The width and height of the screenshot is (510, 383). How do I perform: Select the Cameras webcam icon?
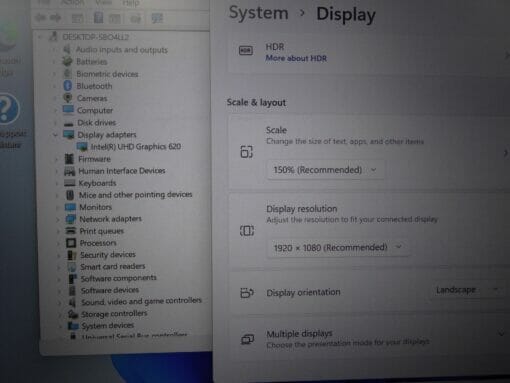coord(68,98)
